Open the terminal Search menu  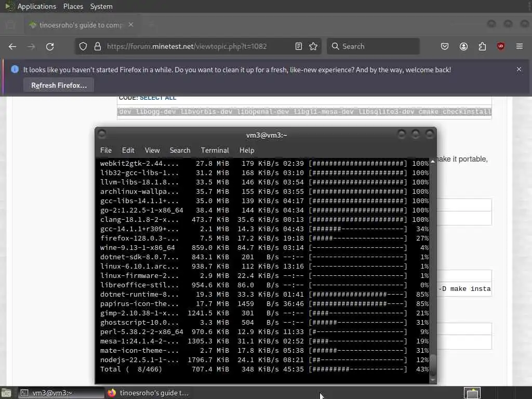[180, 150]
